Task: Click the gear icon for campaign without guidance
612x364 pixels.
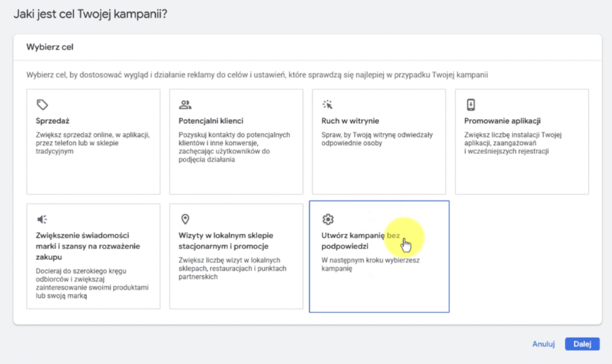Action: click(x=327, y=219)
